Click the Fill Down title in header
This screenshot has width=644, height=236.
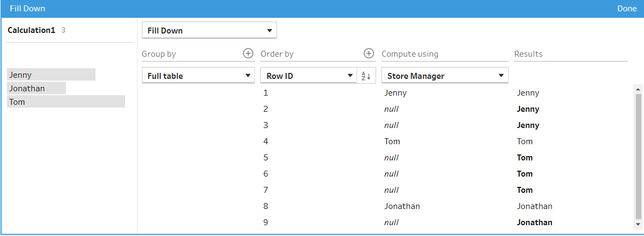[28, 9]
